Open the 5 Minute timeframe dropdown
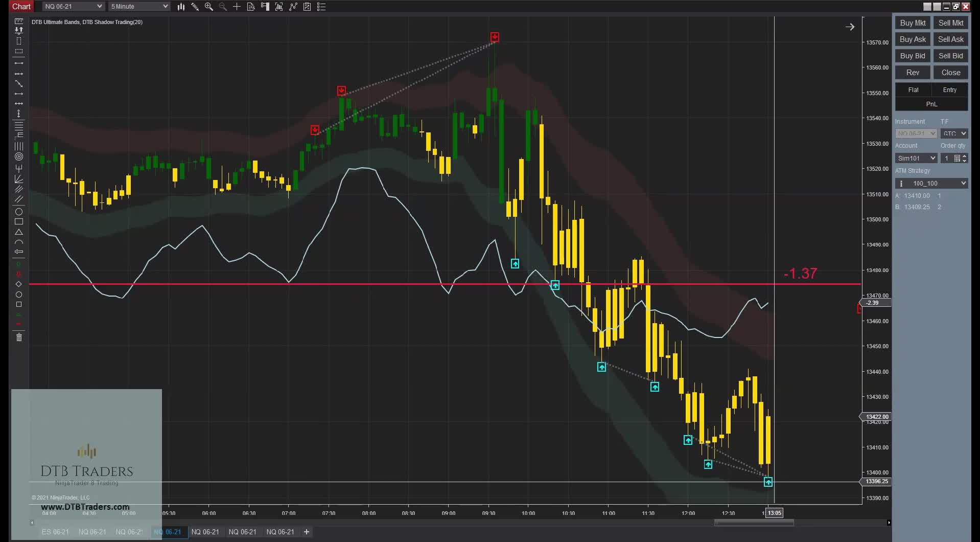The image size is (980, 542). point(138,6)
